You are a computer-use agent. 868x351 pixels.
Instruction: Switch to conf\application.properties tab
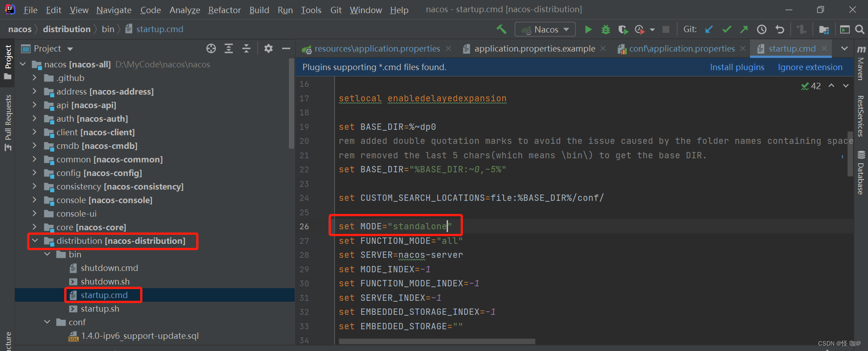tap(682, 48)
